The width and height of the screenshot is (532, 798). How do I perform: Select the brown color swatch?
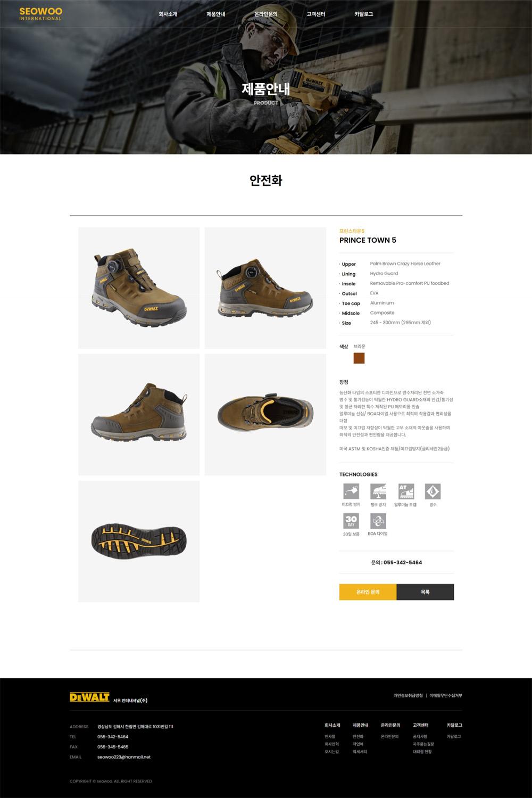pos(359,358)
